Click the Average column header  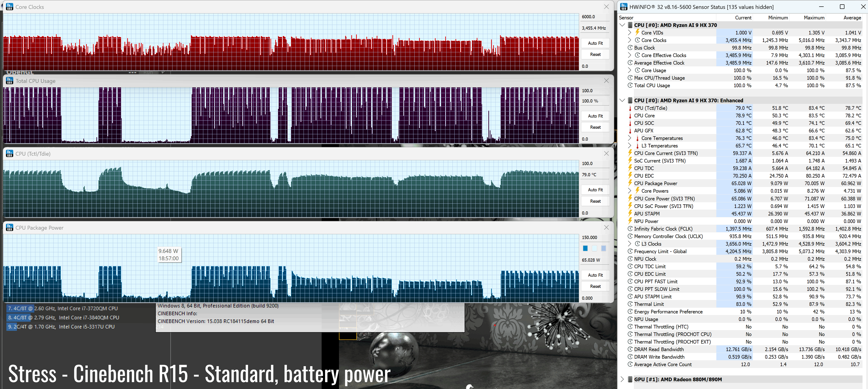point(844,18)
